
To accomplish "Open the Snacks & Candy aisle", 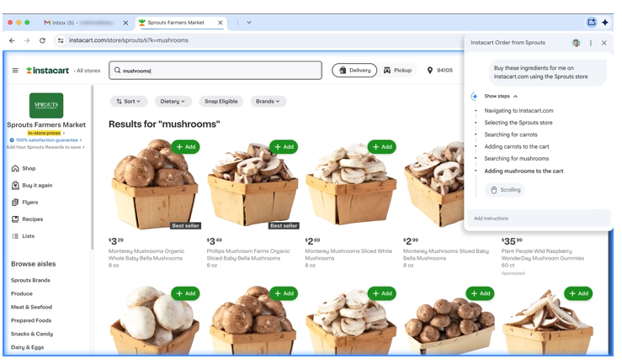I will click(32, 335).
